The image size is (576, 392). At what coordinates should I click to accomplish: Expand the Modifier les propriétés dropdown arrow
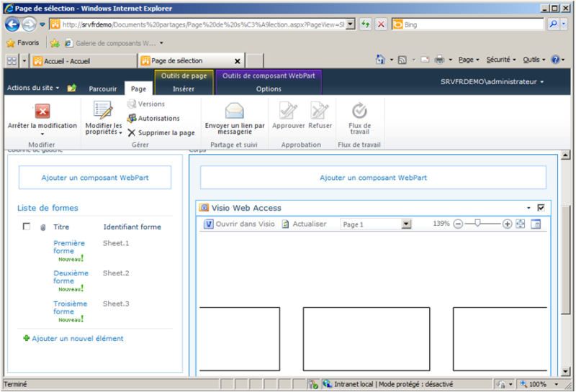tap(120, 133)
